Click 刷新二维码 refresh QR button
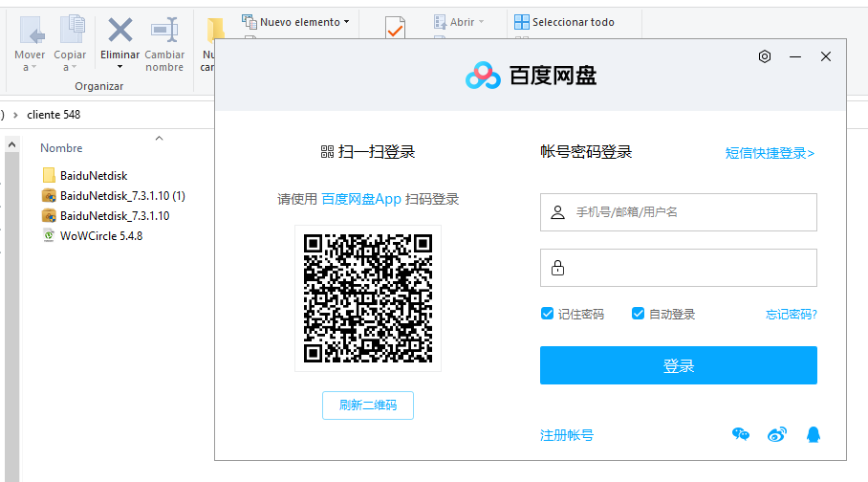Screen dimensions: 868x482 368,405
